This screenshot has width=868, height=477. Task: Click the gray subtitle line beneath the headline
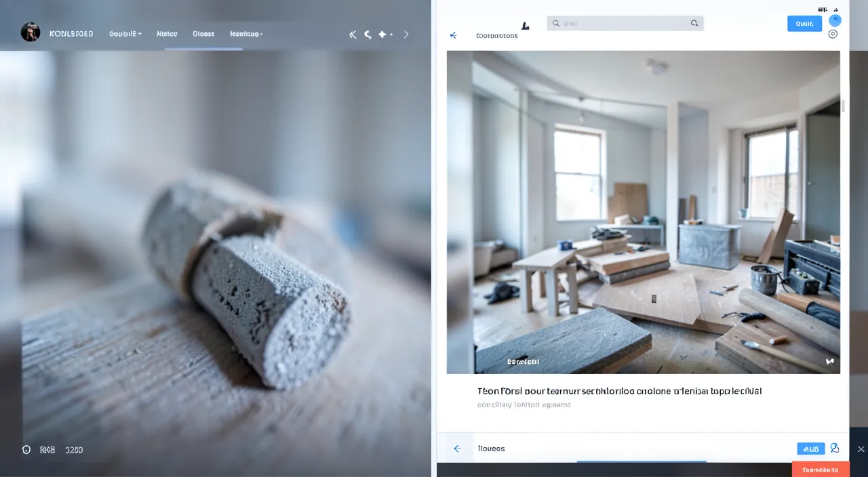pyautogui.click(x=524, y=405)
